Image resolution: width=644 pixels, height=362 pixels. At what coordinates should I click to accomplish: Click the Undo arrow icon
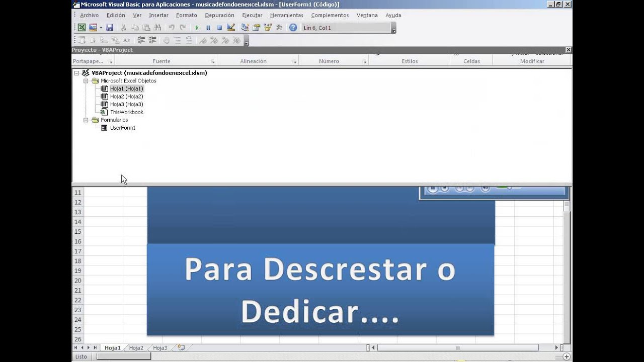pyautogui.click(x=172, y=28)
